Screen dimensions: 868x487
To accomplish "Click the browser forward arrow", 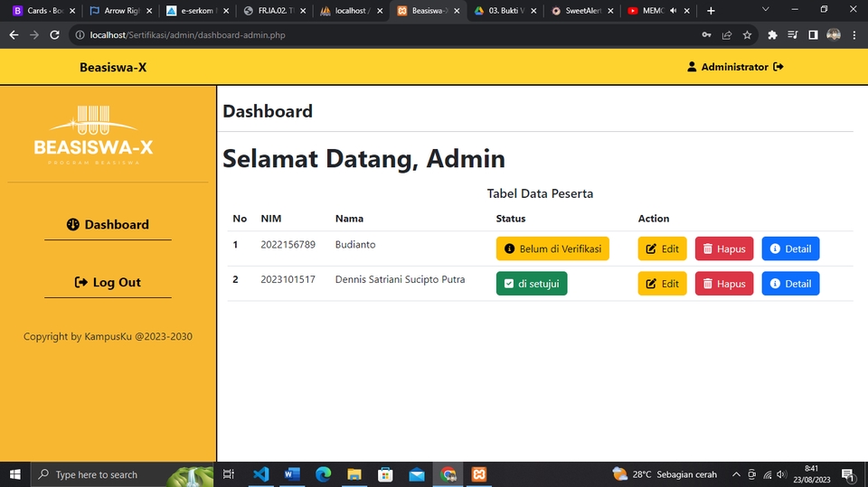I will pos(34,35).
